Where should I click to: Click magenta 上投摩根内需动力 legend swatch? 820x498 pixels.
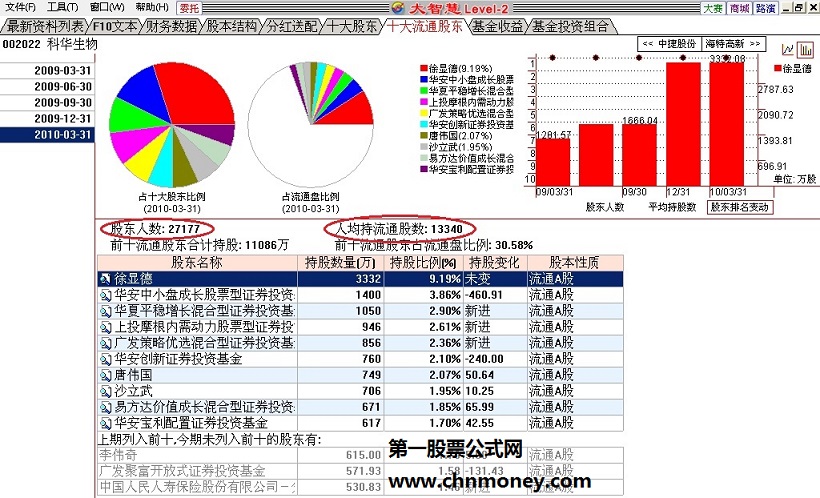pyautogui.click(x=424, y=102)
